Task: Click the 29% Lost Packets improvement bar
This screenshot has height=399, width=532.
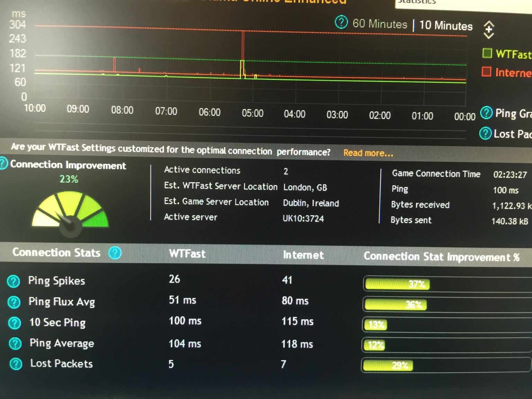Action: (x=388, y=365)
